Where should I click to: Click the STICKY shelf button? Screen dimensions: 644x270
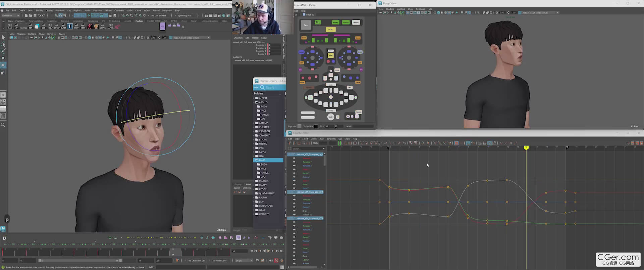[57, 26]
